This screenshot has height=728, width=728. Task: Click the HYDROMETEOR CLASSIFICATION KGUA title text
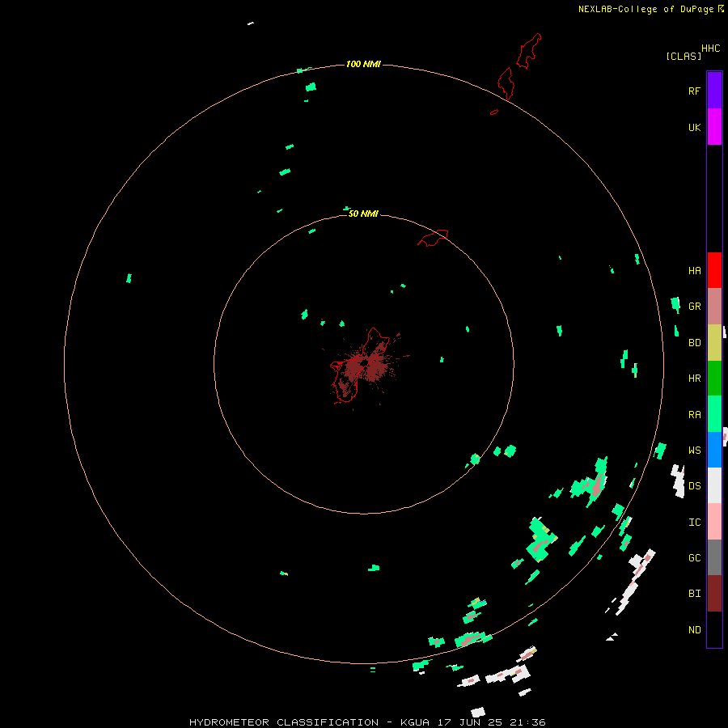coord(367,722)
